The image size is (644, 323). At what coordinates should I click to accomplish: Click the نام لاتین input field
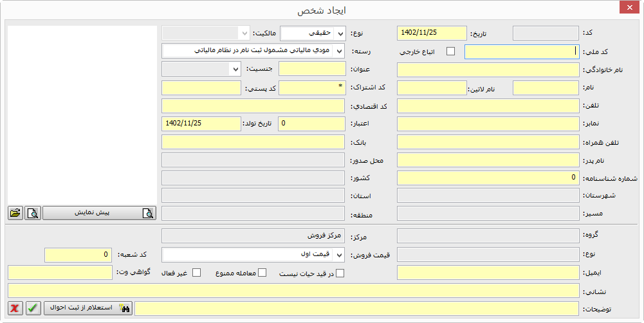tap(432, 88)
